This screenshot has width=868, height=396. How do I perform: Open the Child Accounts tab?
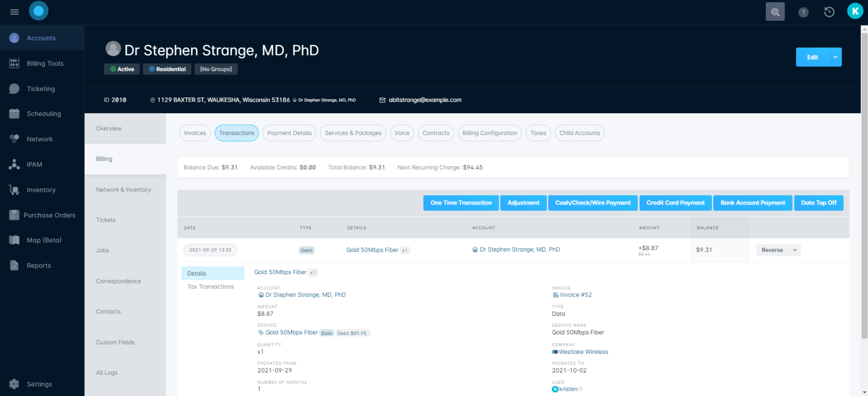tap(579, 133)
